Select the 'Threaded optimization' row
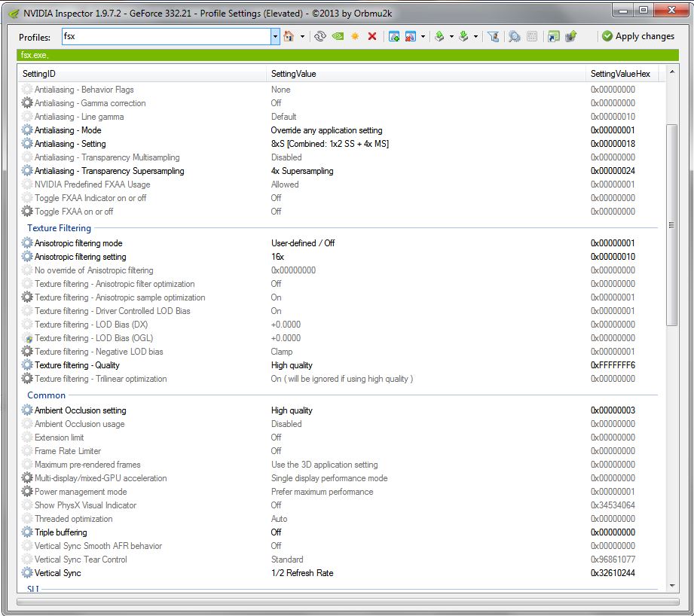Screen dimensions: 694x616 pyautogui.click(x=338, y=519)
